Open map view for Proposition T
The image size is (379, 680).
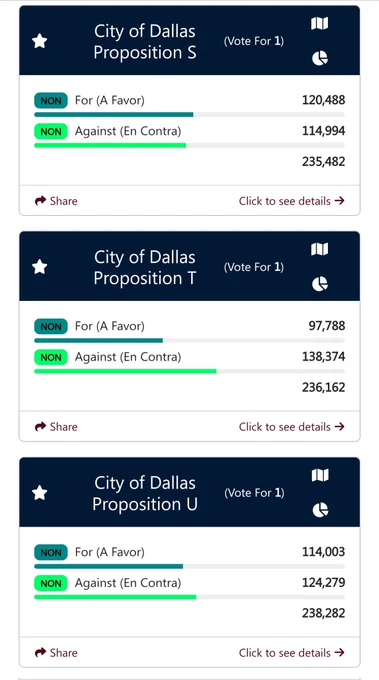click(320, 249)
